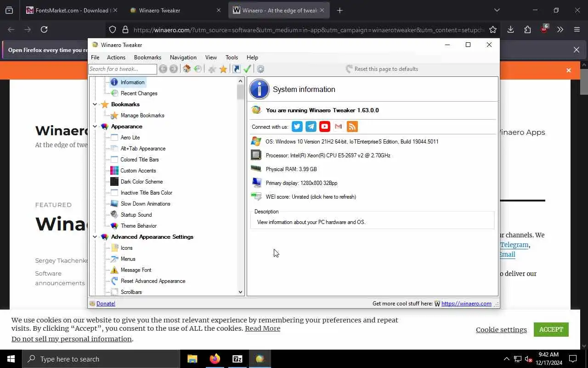Open the RSS feed icon
Screen dimensions: 588x368
click(x=352, y=126)
